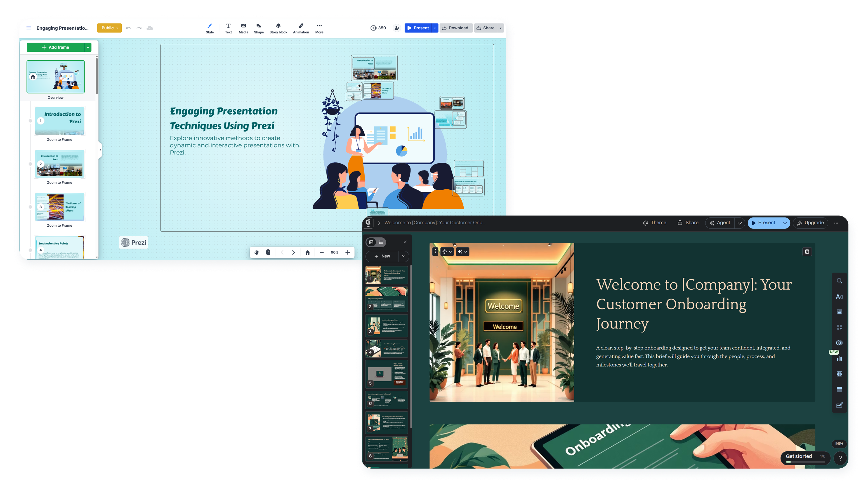This screenshot has width=868, height=488.
Task: Select the Text tool in Prezi toolbar
Action: [x=229, y=28]
